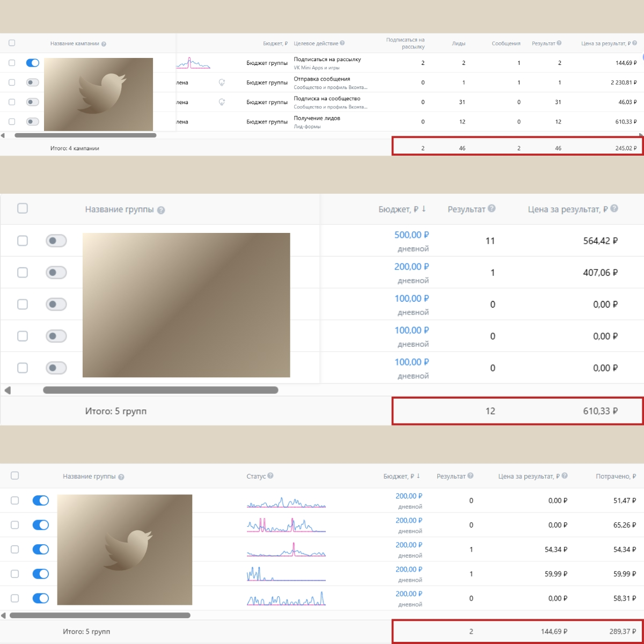Click the 2 230,81 ₽ price value
This screenshot has width=644, height=644.
[624, 83]
